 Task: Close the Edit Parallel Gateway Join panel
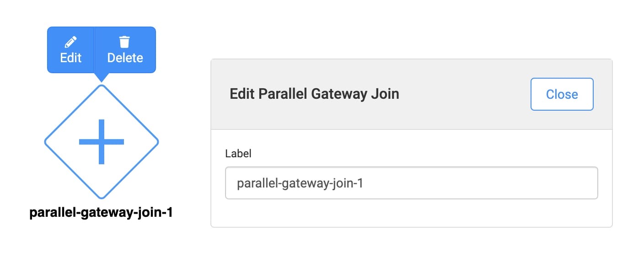tap(562, 94)
